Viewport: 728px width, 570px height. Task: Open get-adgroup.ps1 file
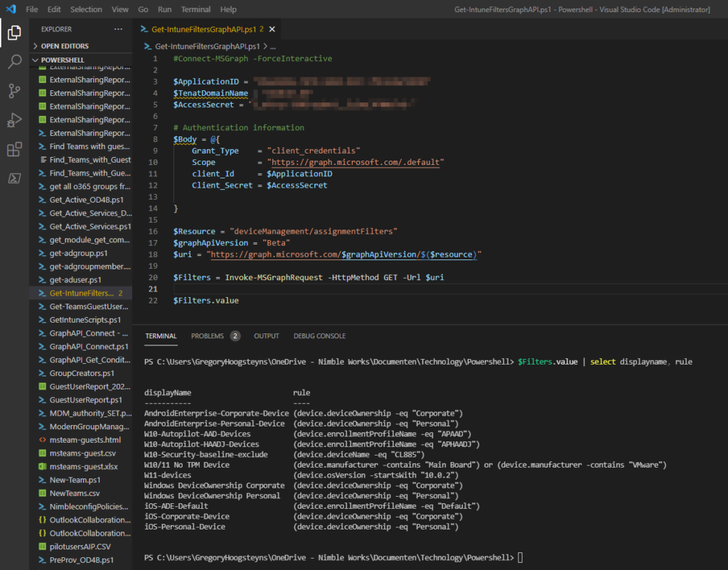(81, 253)
